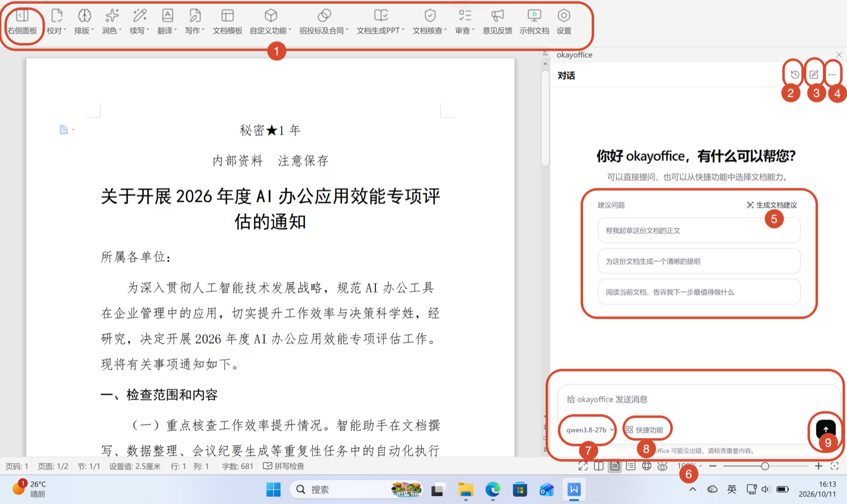847x504 pixels.
Task: Toggle the 右侧面板 side panel button
Action: click(x=22, y=23)
